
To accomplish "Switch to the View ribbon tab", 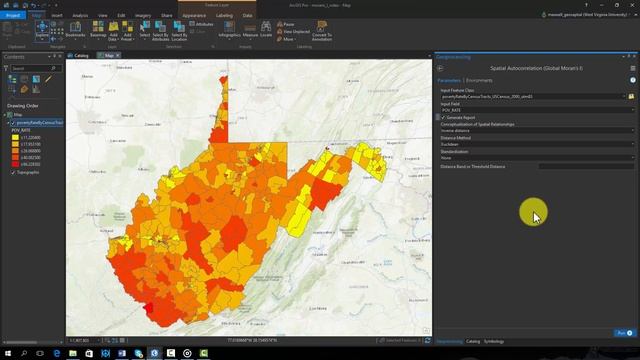I will click(102, 16).
